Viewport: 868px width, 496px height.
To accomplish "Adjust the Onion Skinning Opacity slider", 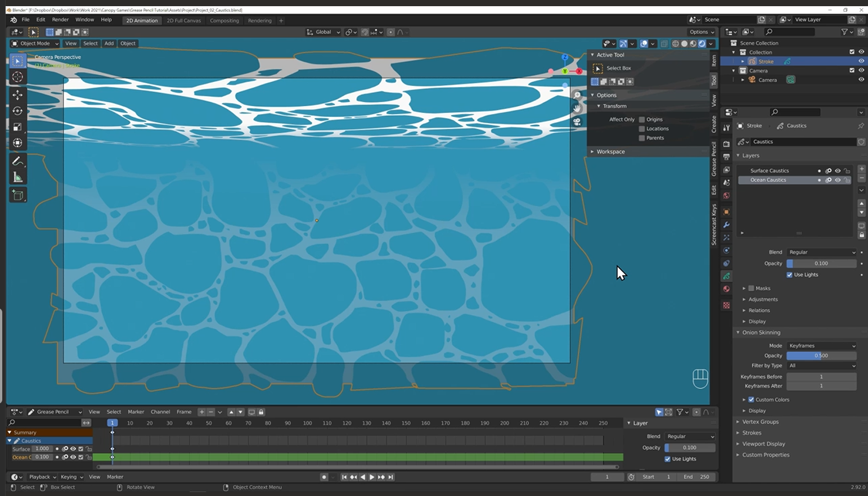I will [821, 355].
